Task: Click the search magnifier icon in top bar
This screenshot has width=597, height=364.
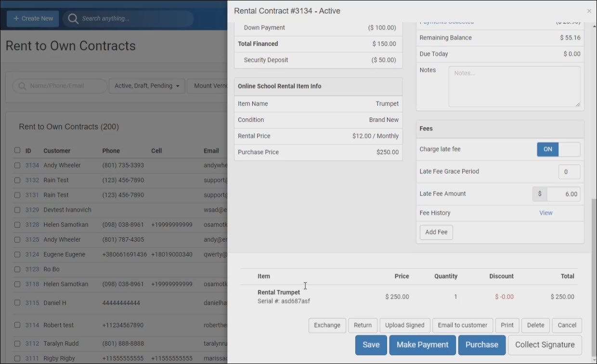Action: (x=73, y=19)
